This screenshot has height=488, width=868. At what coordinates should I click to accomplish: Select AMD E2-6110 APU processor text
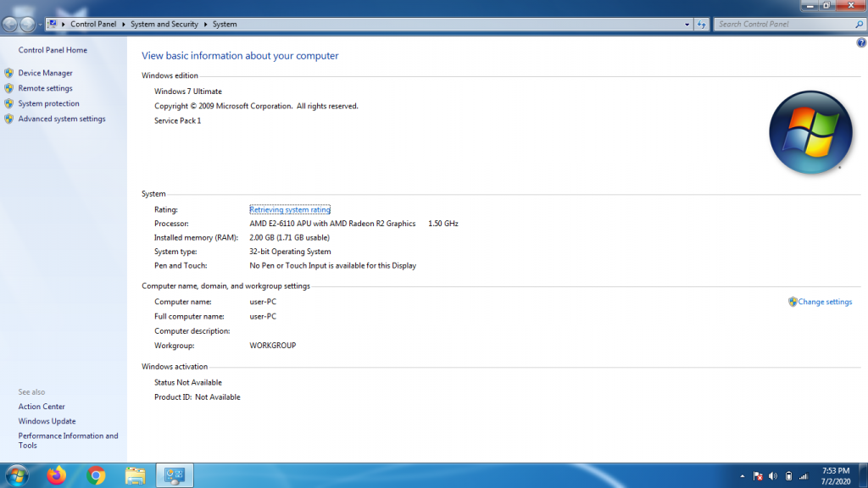332,224
